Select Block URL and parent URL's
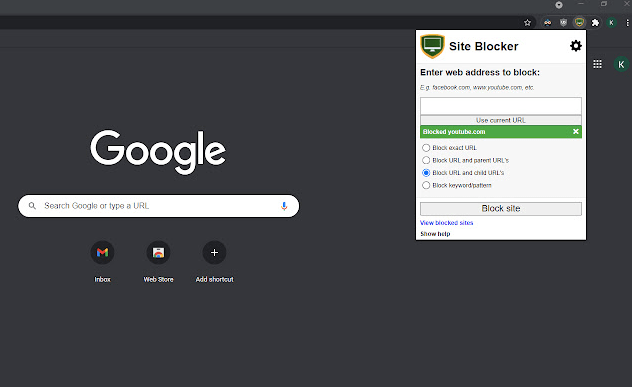The image size is (632, 387). [426, 160]
